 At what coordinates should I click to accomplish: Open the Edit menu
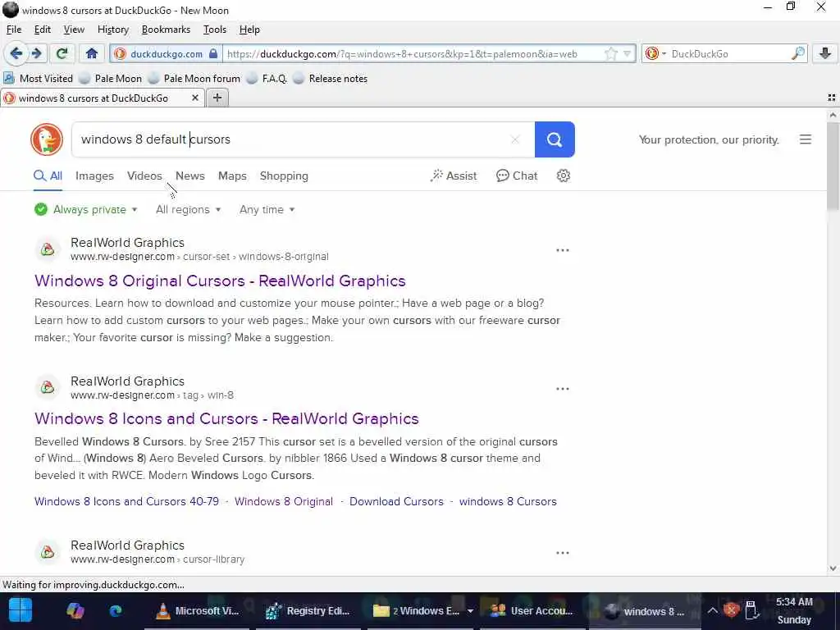[x=43, y=30]
